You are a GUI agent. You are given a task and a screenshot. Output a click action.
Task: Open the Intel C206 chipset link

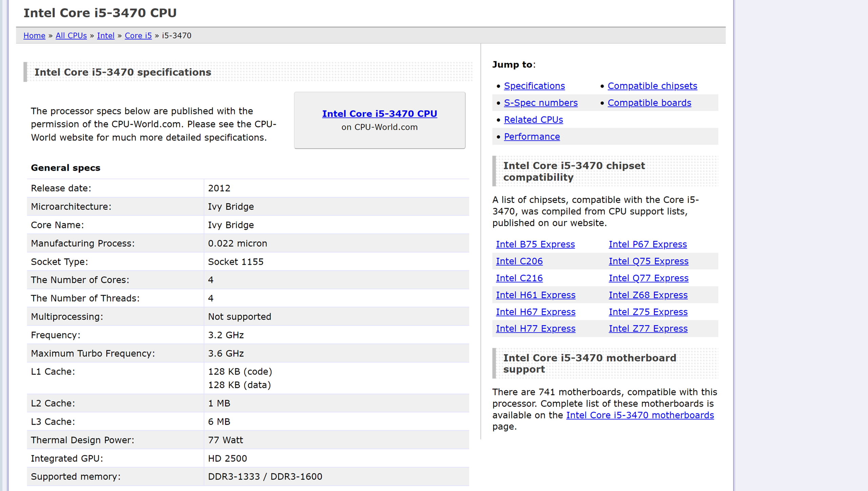(x=519, y=261)
